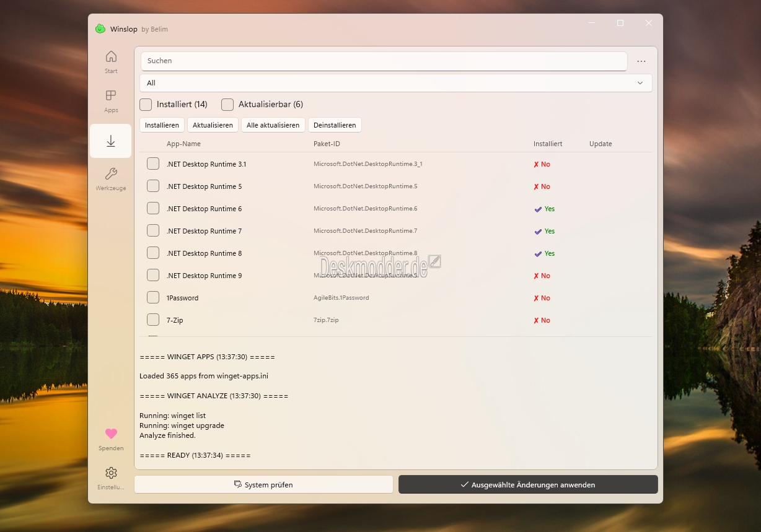Expand the All category dropdown
Viewport: 761px width, 532px height.
click(x=395, y=83)
